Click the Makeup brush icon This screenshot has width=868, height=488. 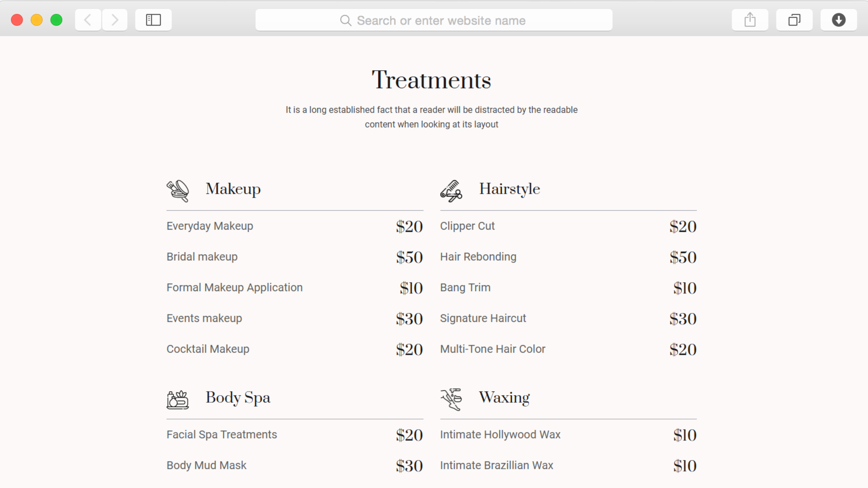(x=178, y=191)
